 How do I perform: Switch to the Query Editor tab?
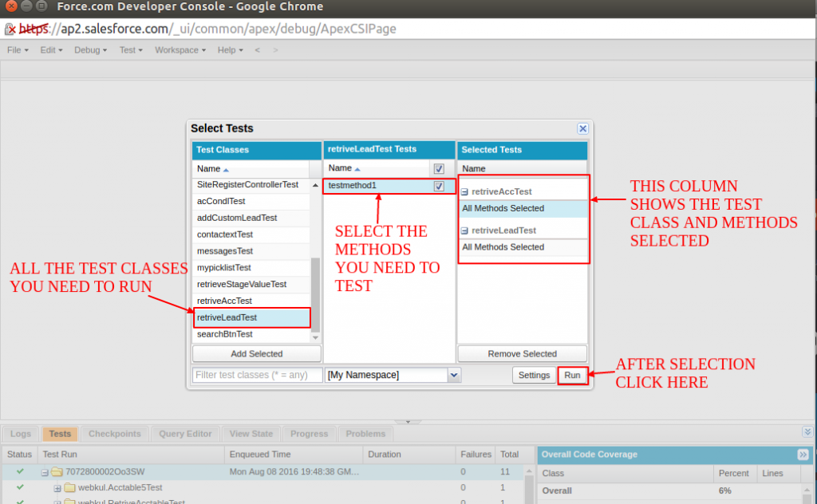point(185,434)
